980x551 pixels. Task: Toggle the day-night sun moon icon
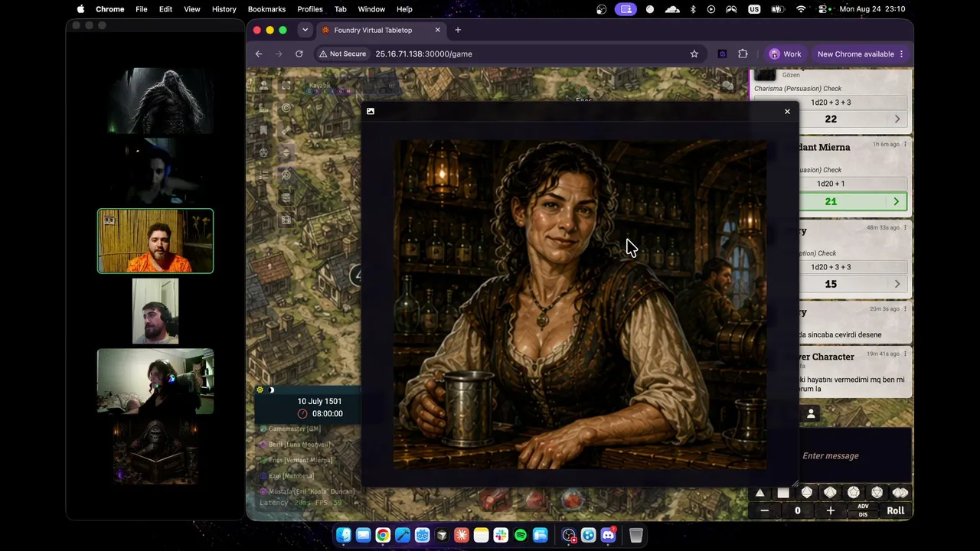click(265, 390)
